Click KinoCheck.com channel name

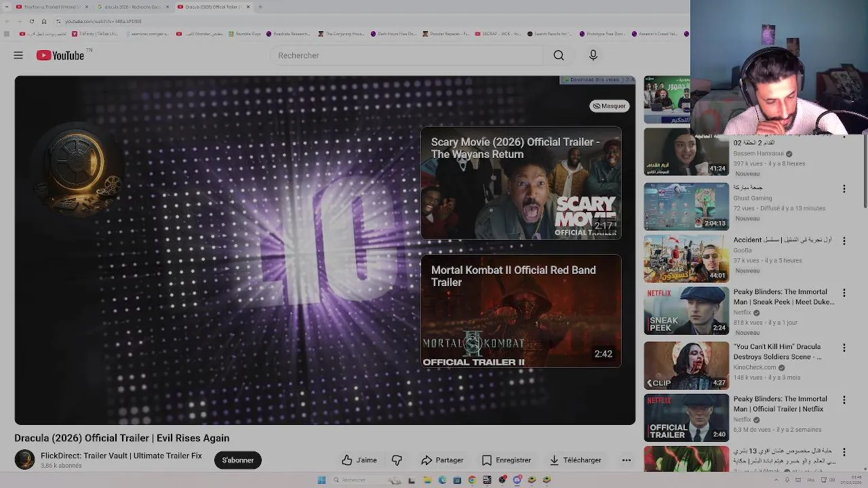tap(755, 367)
